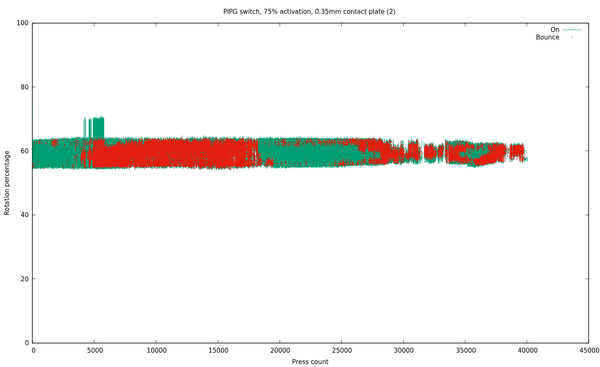Click the 'Press count' axis label

310,362
